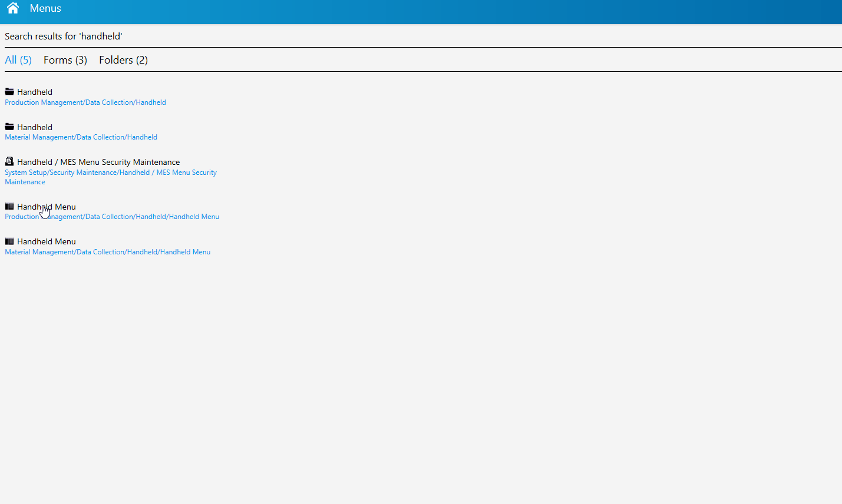Open Handheld Menu under Material Management
Screen dimensions: 842x504
(47, 241)
